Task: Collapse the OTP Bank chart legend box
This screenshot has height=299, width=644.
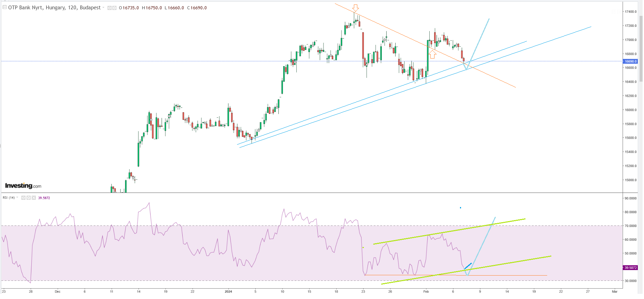Action: coord(5,7)
